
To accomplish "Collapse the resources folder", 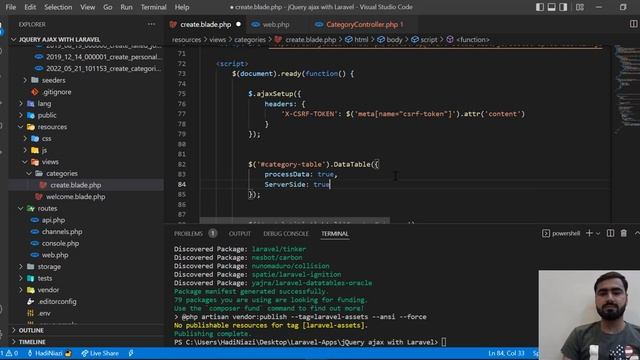I will [x=52, y=127].
